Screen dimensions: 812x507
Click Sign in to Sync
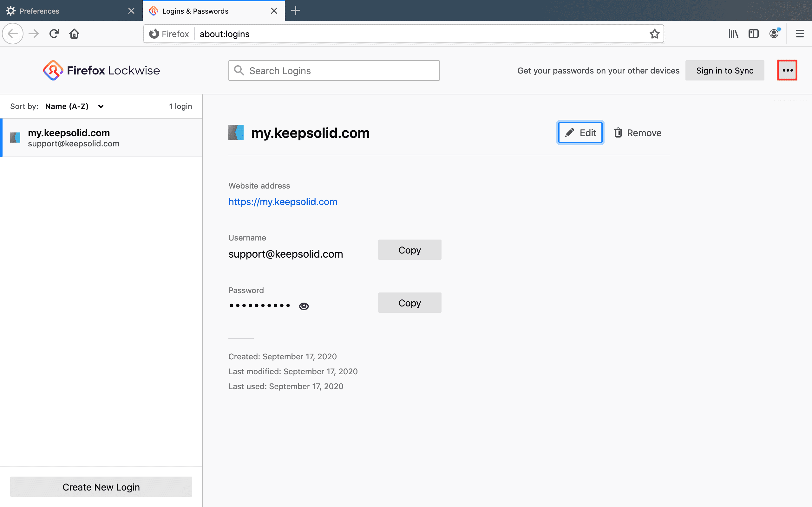coord(725,70)
